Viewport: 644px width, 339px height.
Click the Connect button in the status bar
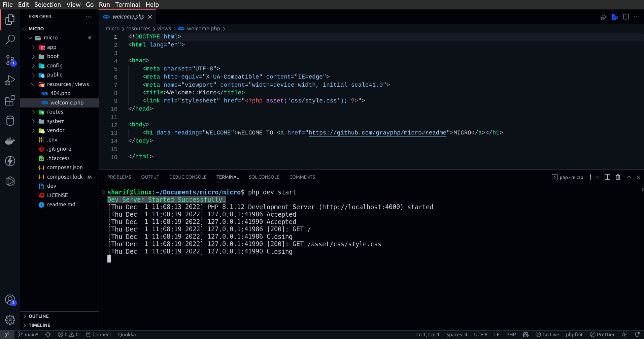[x=99, y=335]
